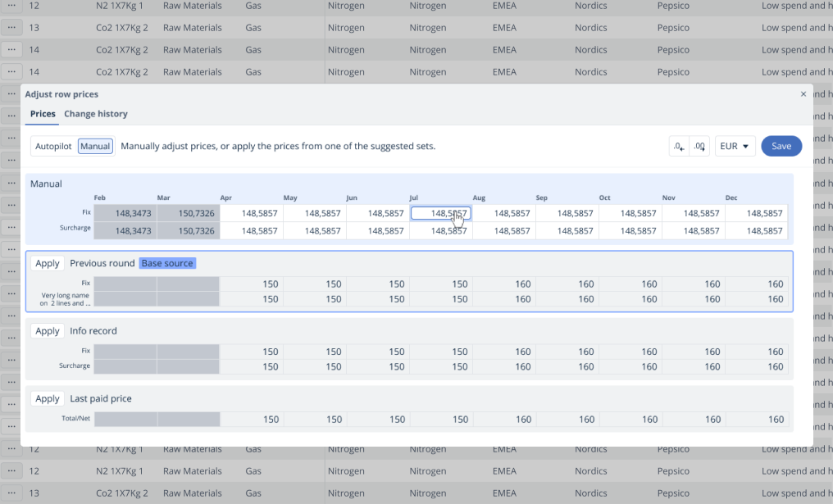Click the Base source badge
This screenshot has height=504, width=833.
click(167, 263)
